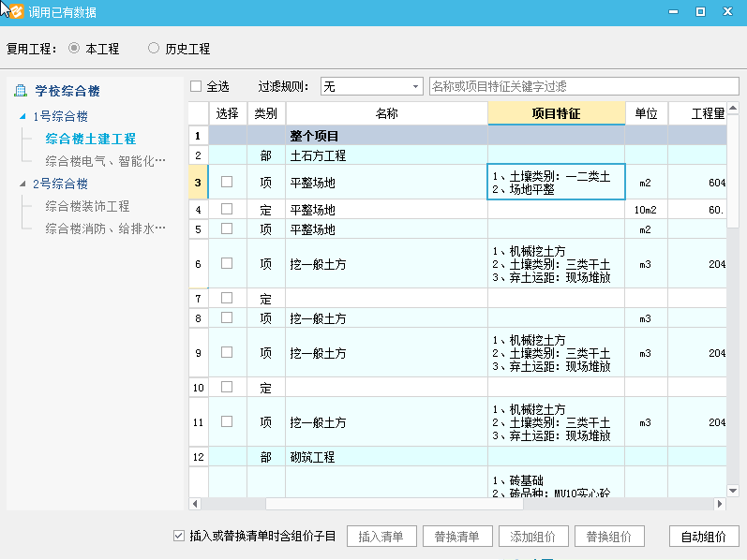
Task: Click the app logo icon in title bar
Action: (16, 11)
